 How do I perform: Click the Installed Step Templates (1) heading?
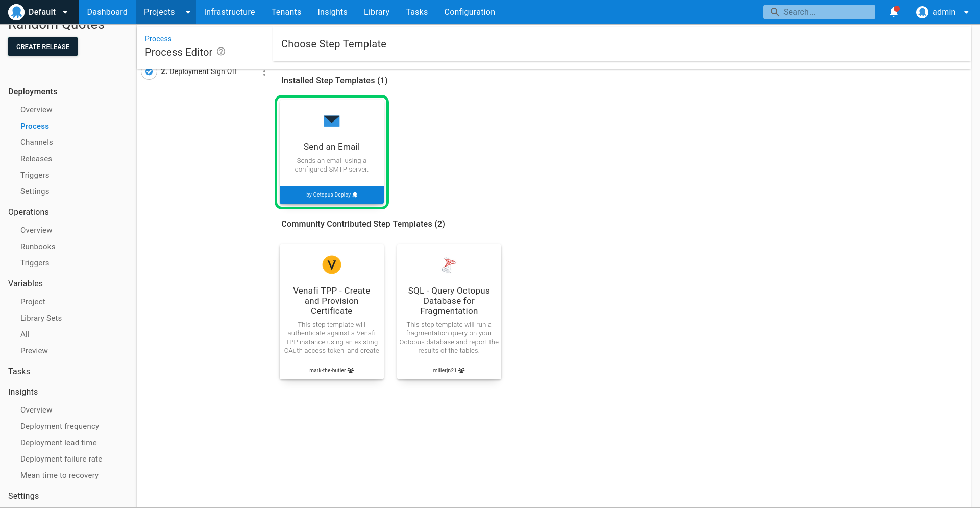tap(334, 80)
